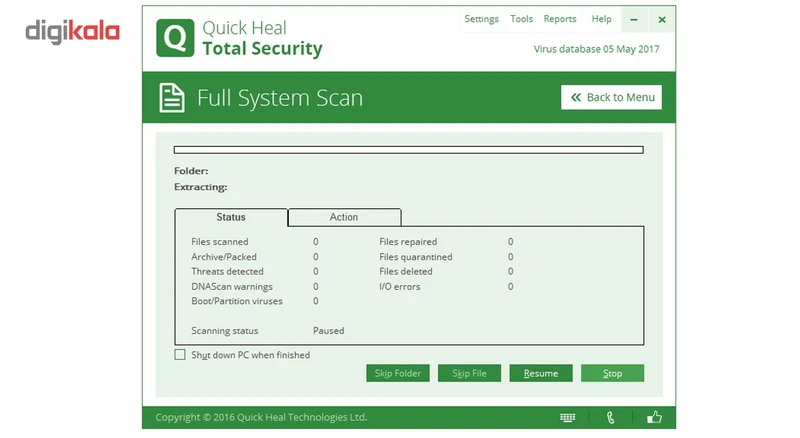Click the Full System Scan document icon
Image resolution: width=800 pixels, height=438 pixels.
pos(172,98)
